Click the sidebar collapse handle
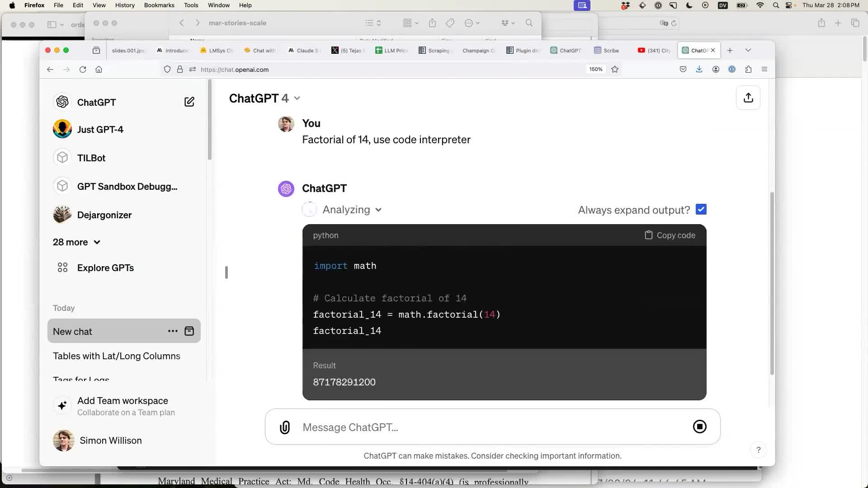868x488 pixels. pos(226,272)
